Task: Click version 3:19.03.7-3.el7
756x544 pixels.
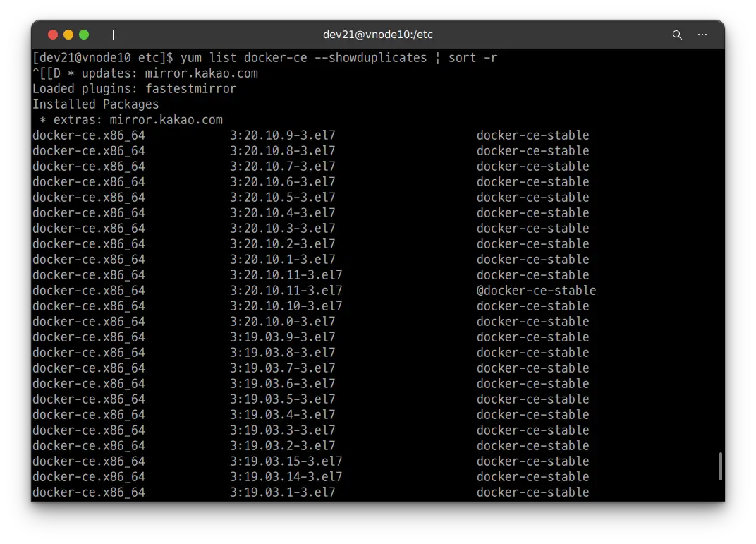Action: [282, 368]
